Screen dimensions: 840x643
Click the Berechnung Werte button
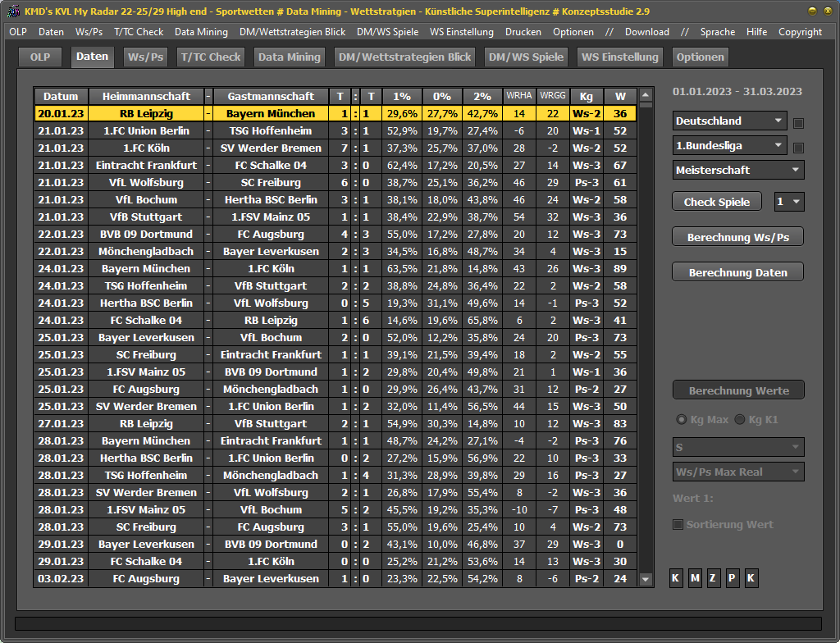tap(739, 390)
